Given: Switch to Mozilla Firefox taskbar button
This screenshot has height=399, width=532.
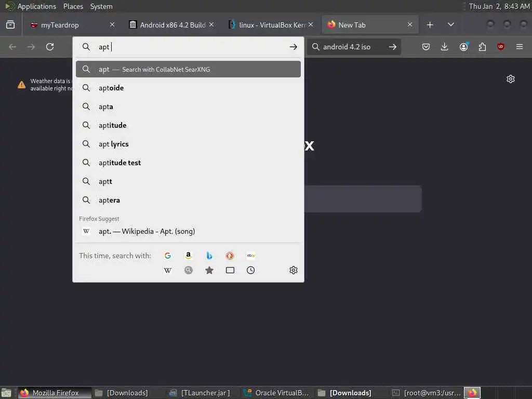Looking at the screenshot, I should (55, 393).
